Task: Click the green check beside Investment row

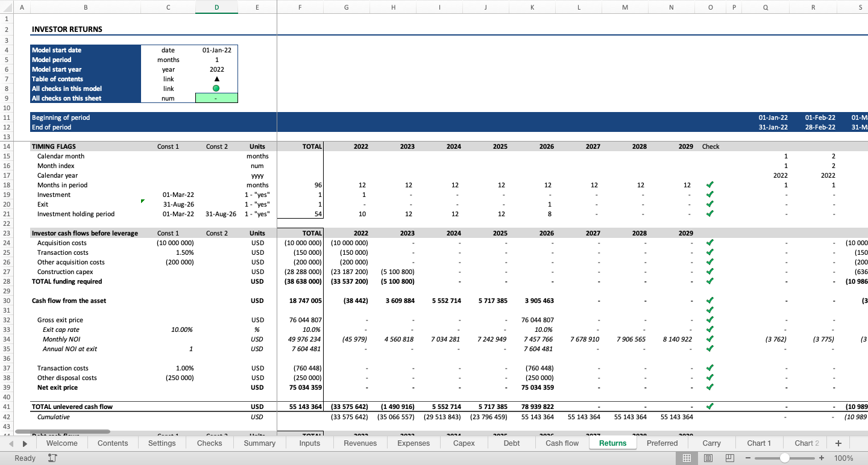Action: (710, 195)
